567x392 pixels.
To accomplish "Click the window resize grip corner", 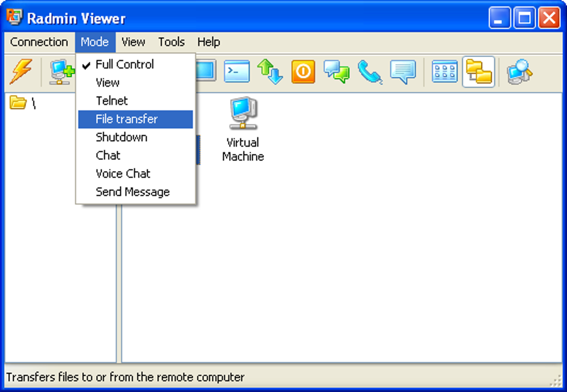I will (555, 380).
